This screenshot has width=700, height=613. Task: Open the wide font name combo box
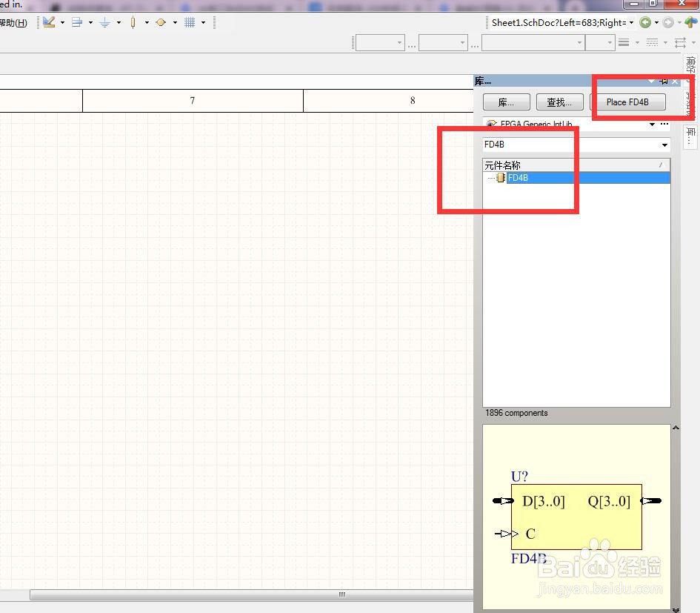point(533,43)
